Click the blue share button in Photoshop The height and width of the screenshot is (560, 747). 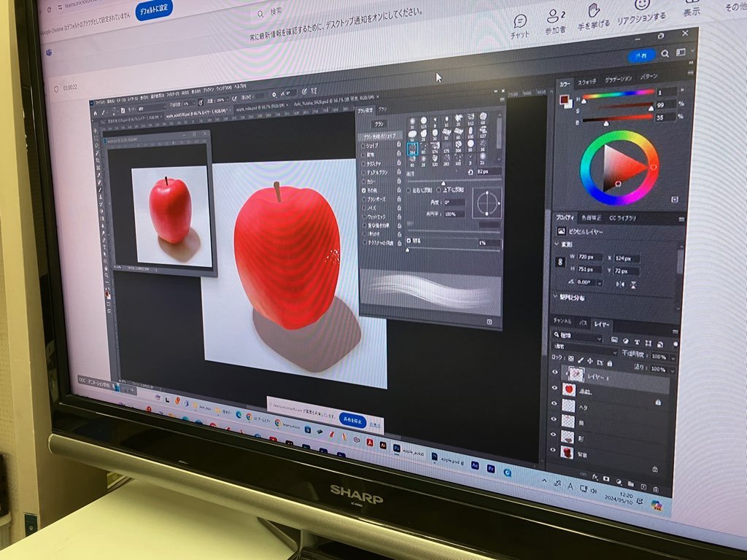(641, 56)
